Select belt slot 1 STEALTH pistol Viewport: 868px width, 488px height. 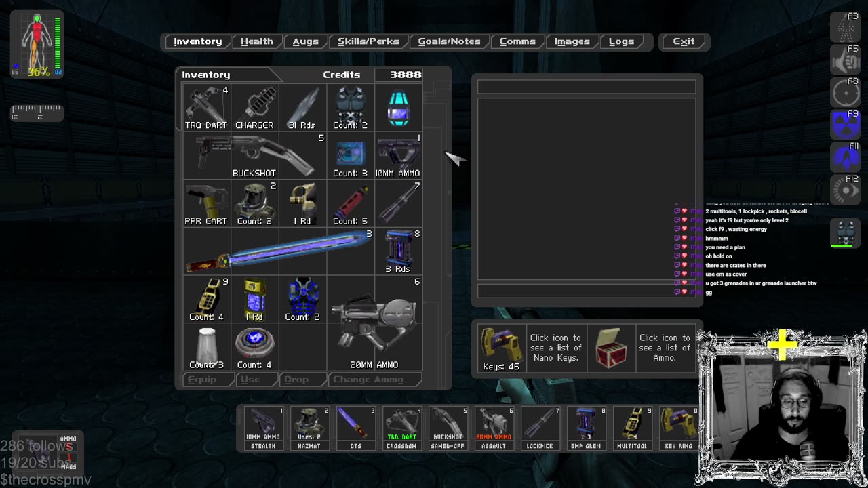pyautogui.click(x=263, y=428)
